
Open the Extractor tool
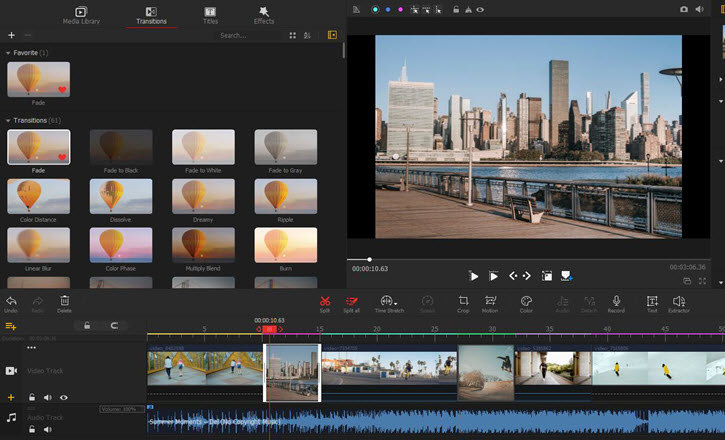[679, 302]
